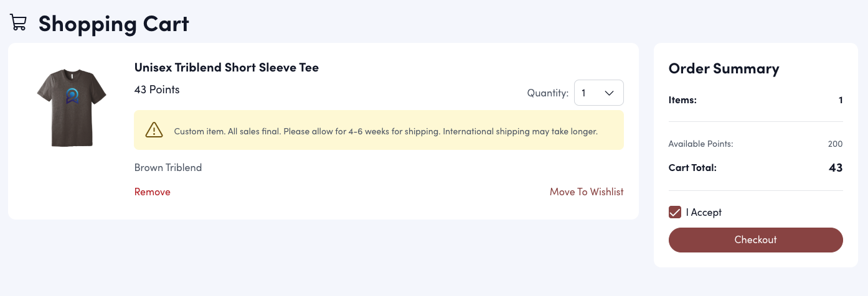Open the Quantity dropdown
The image size is (868, 296).
[x=598, y=93]
